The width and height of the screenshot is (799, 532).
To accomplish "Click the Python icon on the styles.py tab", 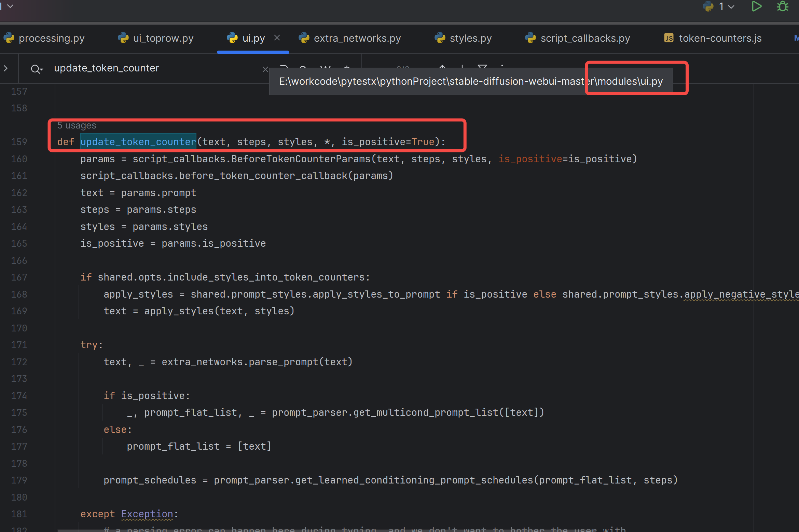I will pos(440,38).
